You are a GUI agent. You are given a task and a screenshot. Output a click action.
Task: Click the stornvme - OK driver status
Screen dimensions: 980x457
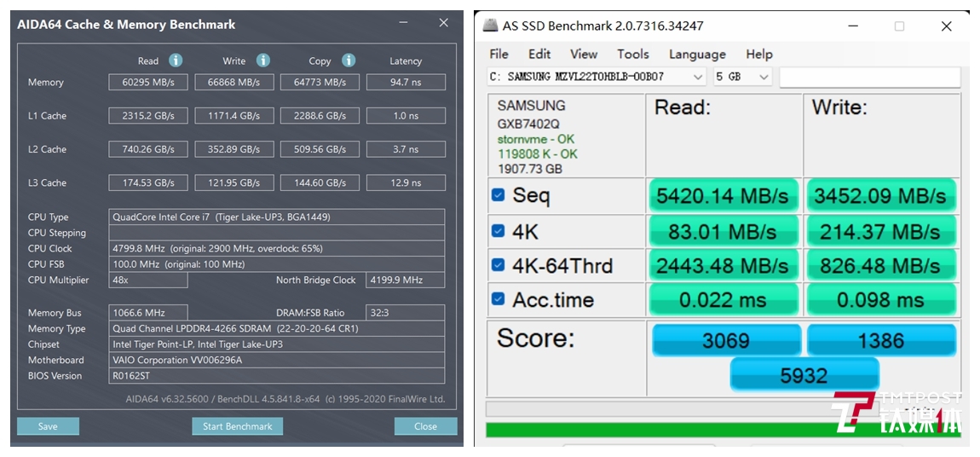(x=536, y=139)
